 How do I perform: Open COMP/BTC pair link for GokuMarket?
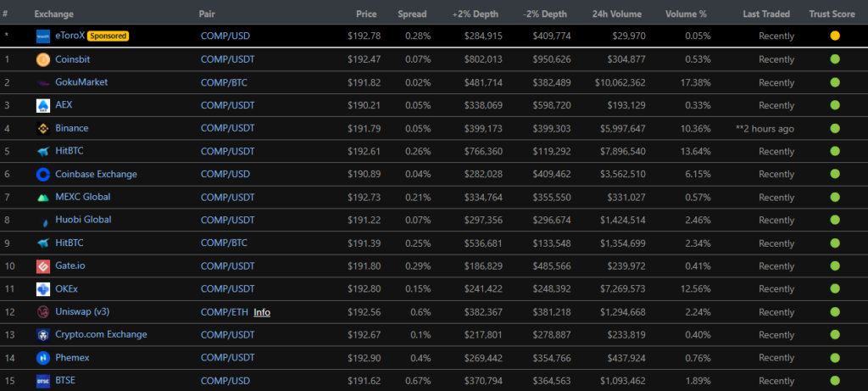224,82
